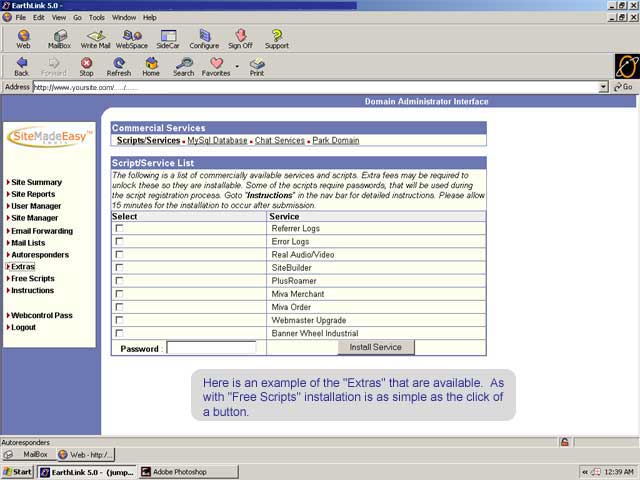Tick the Miva Merchant checkbox

point(120,294)
